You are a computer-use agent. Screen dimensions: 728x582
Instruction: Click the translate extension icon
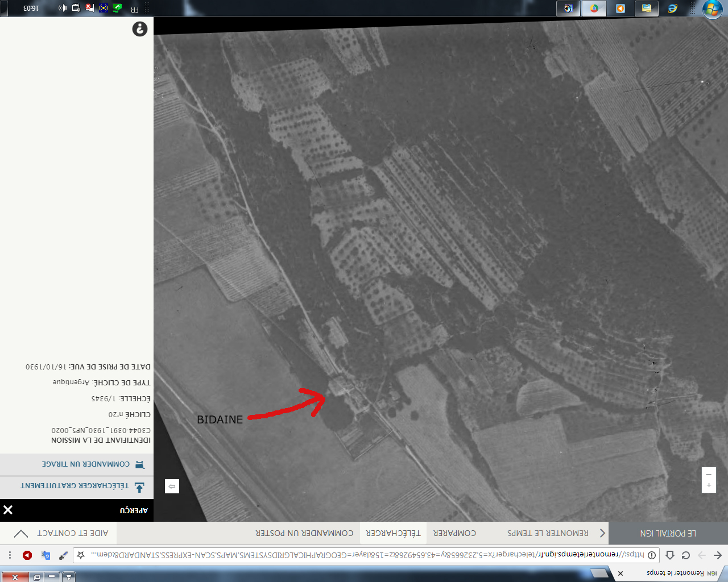pos(45,555)
